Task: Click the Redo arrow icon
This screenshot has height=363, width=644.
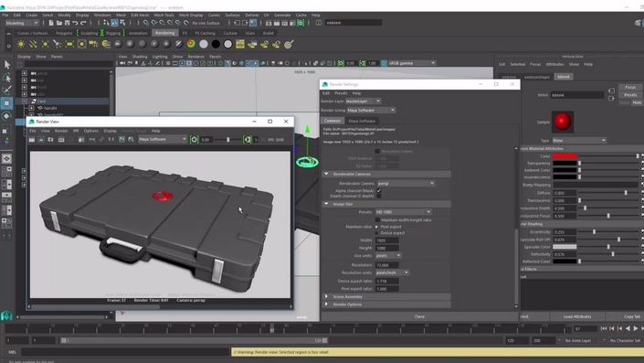Action: point(83,23)
